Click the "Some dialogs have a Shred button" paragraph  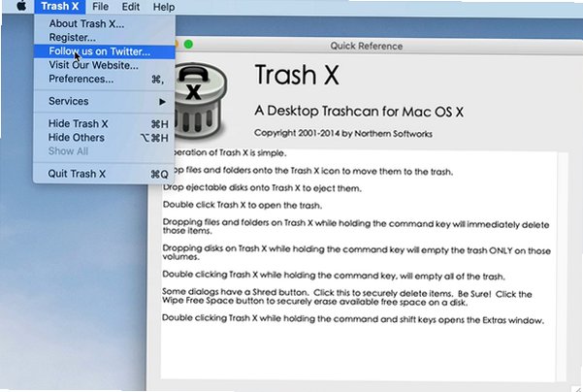(x=347, y=297)
